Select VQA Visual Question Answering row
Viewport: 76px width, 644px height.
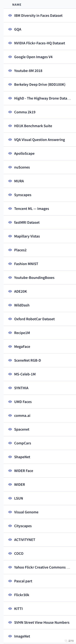[x=39, y=140]
